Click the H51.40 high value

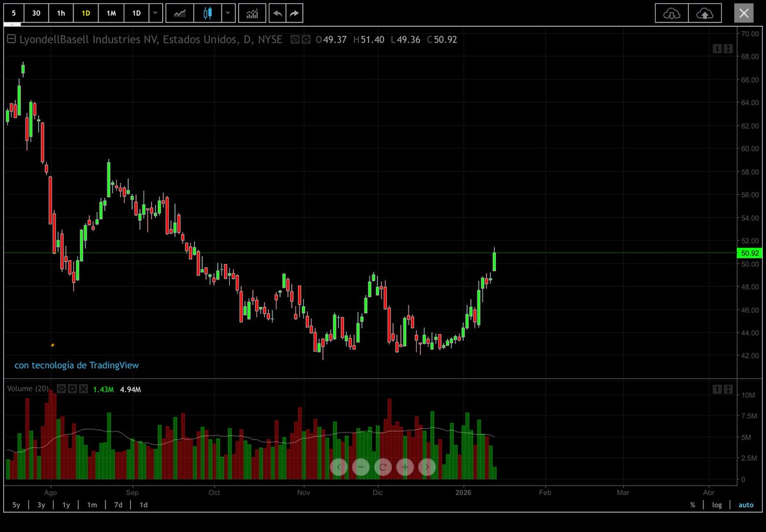click(x=368, y=40)
